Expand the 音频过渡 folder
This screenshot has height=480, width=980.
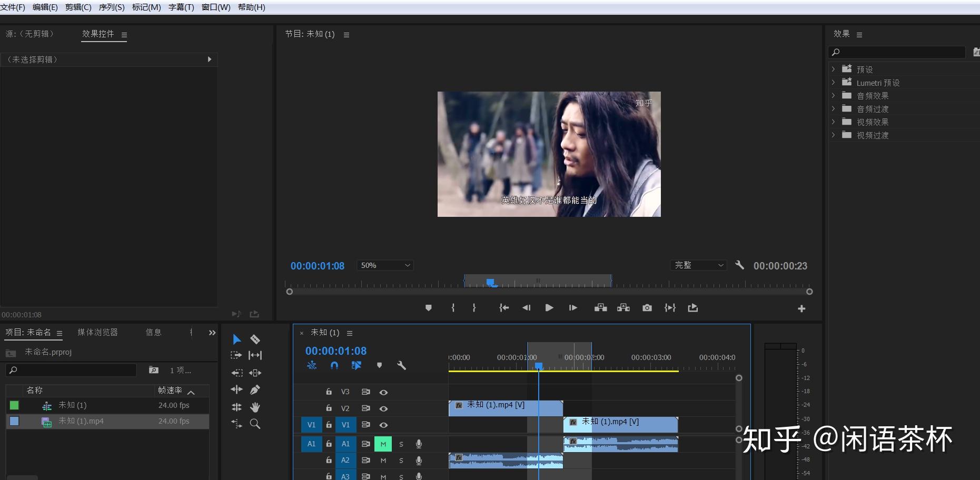[833, 108]
